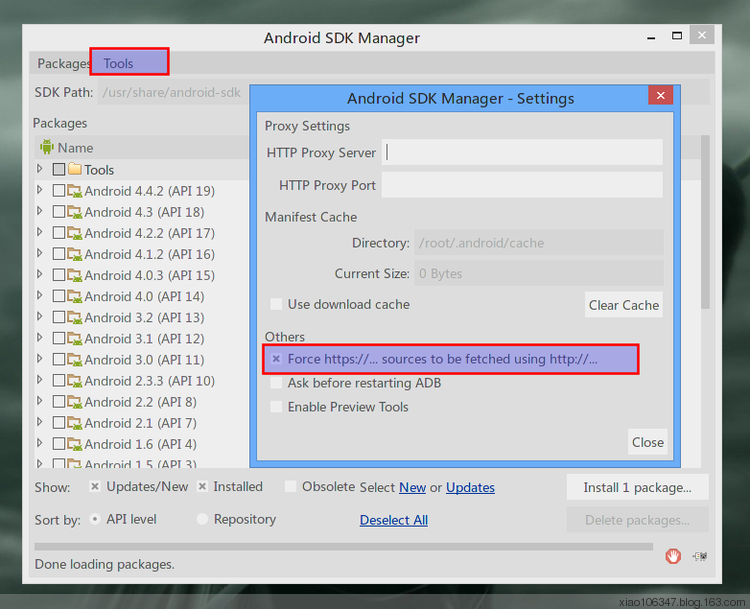Click the SDK Path field
Image resolution: width=750 pixels, height=609 pixels.
[x=174, y=92]
